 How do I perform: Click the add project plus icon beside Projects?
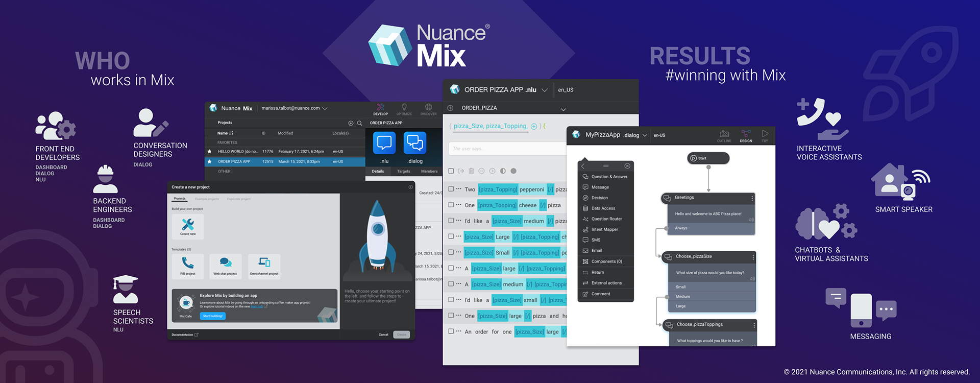[x=351, y=123]
